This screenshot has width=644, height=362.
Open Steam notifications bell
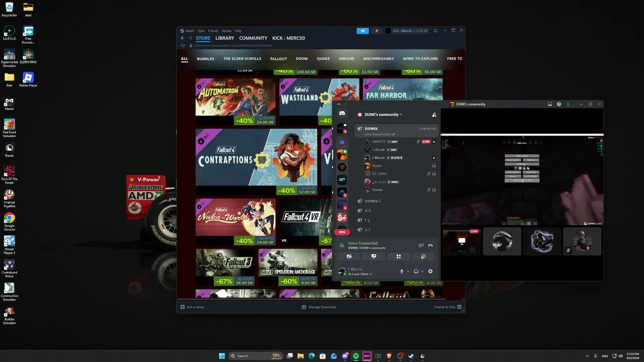point(377,31)
